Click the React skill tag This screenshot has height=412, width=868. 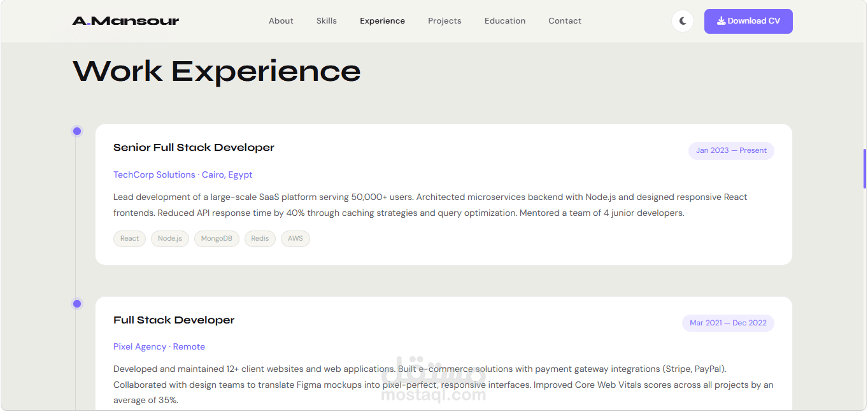(x=129, y=239)
